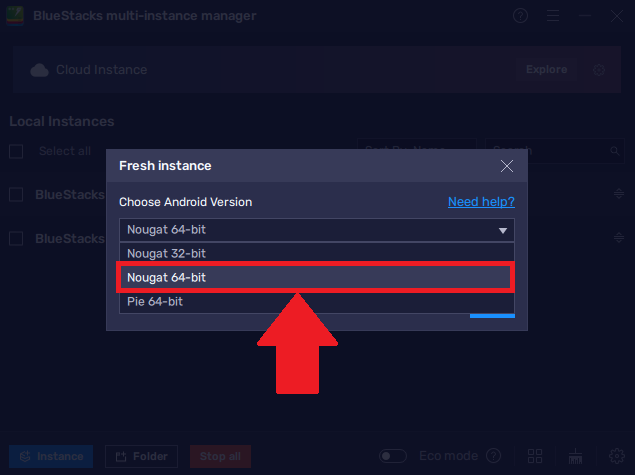The image size is (635, 475).
Task: Toggle the Eco mode switch
Action: [x=393, y=456]
